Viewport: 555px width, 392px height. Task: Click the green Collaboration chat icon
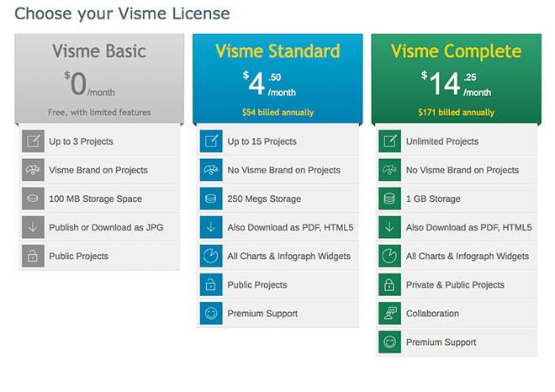[389, 313]
